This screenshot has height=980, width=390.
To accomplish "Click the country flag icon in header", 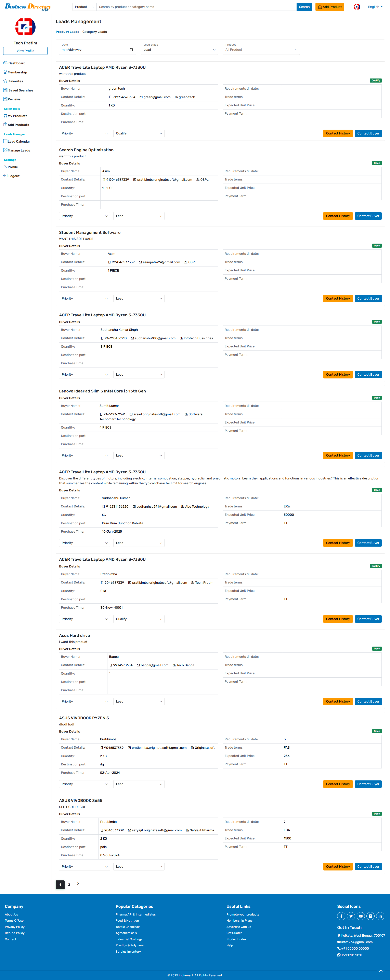I will [x=357, y=7].
